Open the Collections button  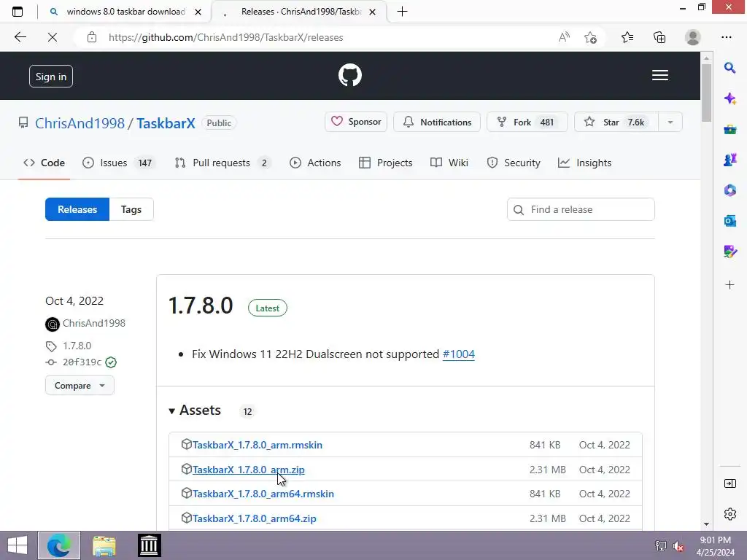click(659, 37)
